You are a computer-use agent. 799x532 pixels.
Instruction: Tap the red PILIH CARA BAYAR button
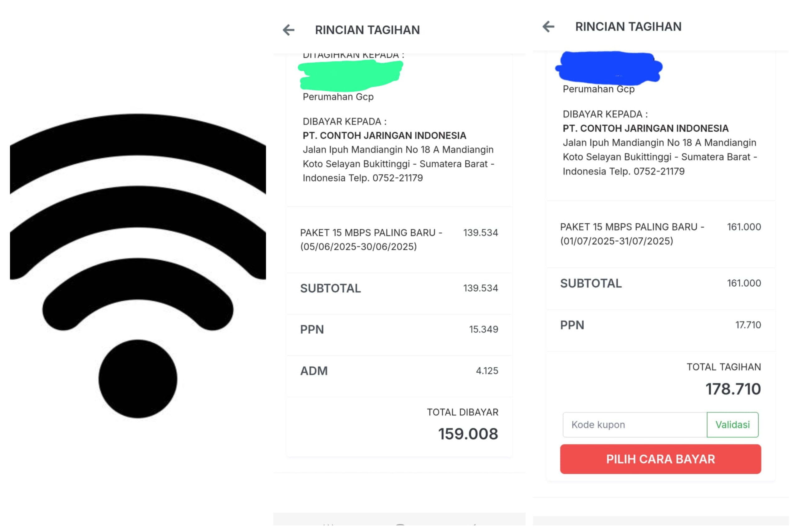[x=660, y=459]
